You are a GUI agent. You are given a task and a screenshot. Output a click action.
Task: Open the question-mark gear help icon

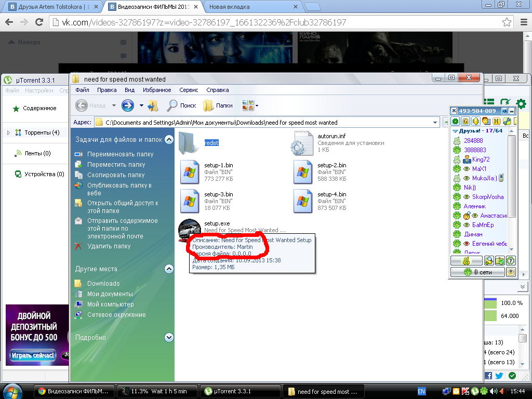point(511,261)
